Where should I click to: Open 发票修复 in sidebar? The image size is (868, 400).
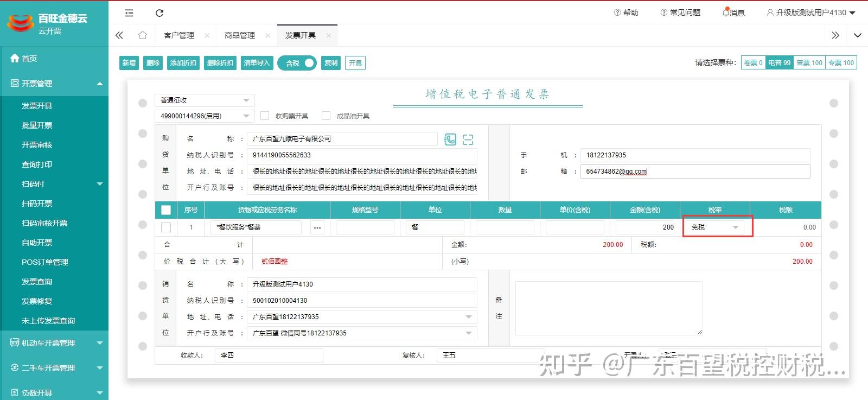[37, 301]
